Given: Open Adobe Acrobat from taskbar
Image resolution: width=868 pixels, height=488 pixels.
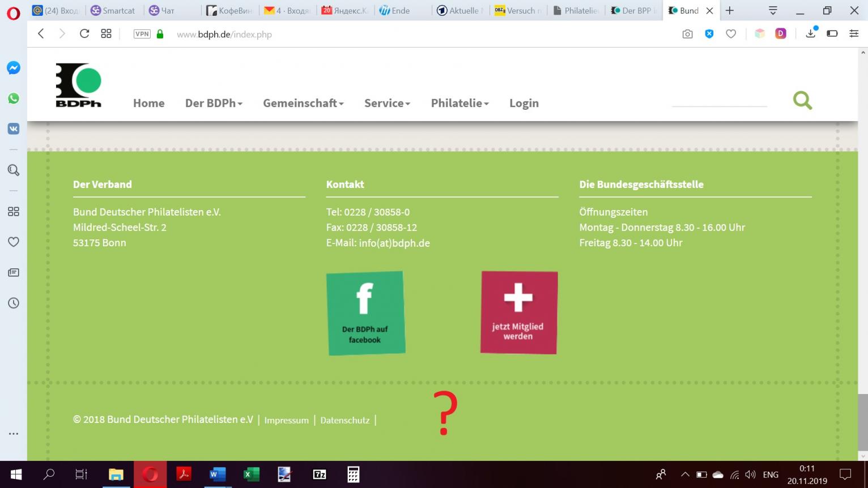Looking at the screenshot, I should [184, 474].
